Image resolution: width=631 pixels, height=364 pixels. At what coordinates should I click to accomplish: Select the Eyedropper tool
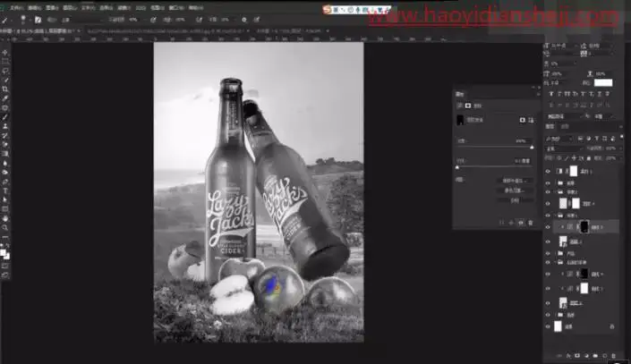coord(5,98)
